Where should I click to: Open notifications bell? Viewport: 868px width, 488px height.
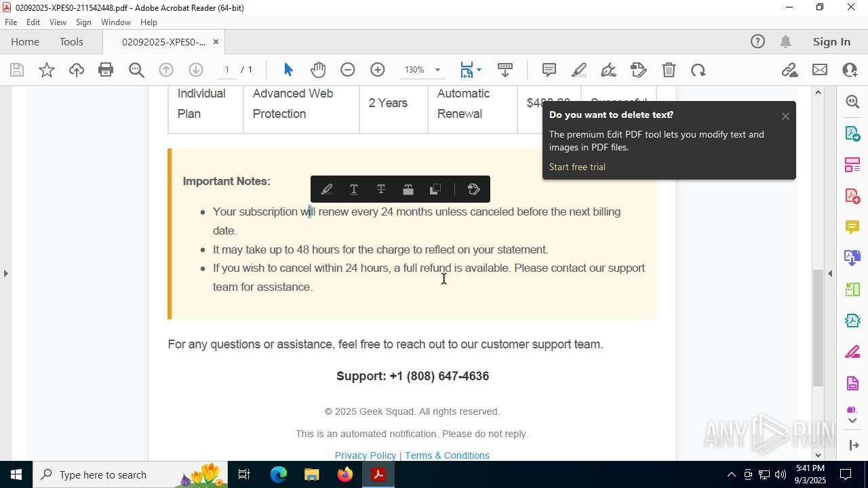[785, 41]
